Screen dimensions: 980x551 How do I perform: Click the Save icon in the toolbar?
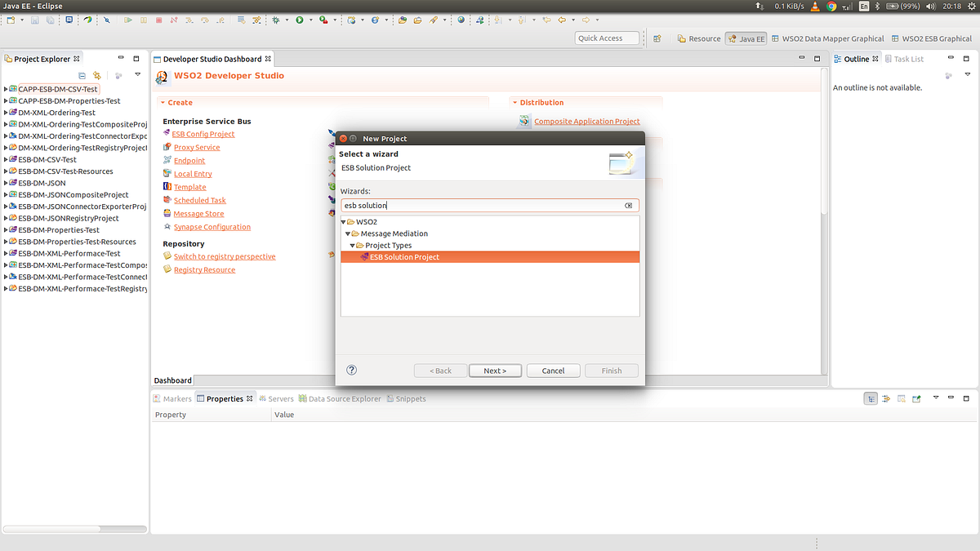pos(34,20)
